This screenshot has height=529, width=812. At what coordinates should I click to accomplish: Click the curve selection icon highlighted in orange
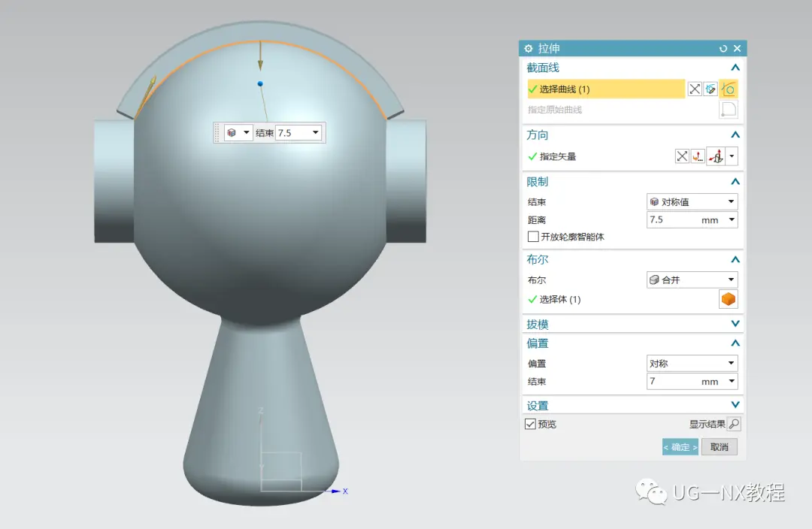pos(729,89)
